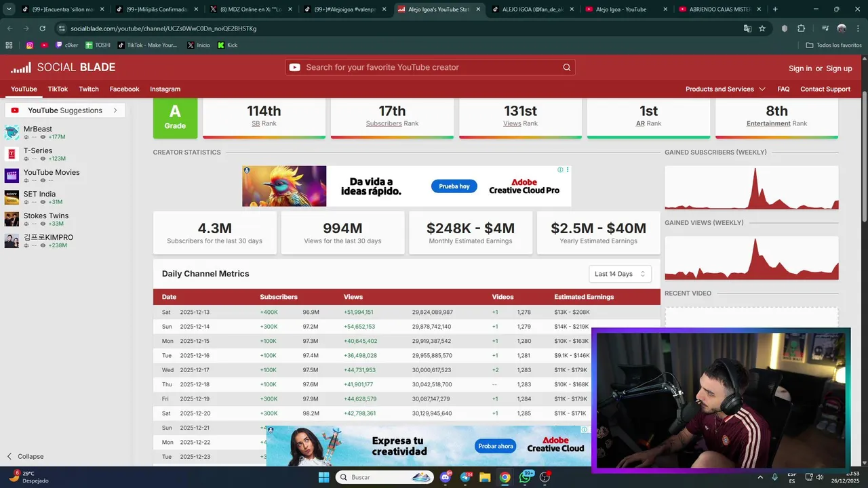The width and height of the screenshot is (868, 488).
Task: Open the Todos los favoritos folder
Action: point(833,45)
